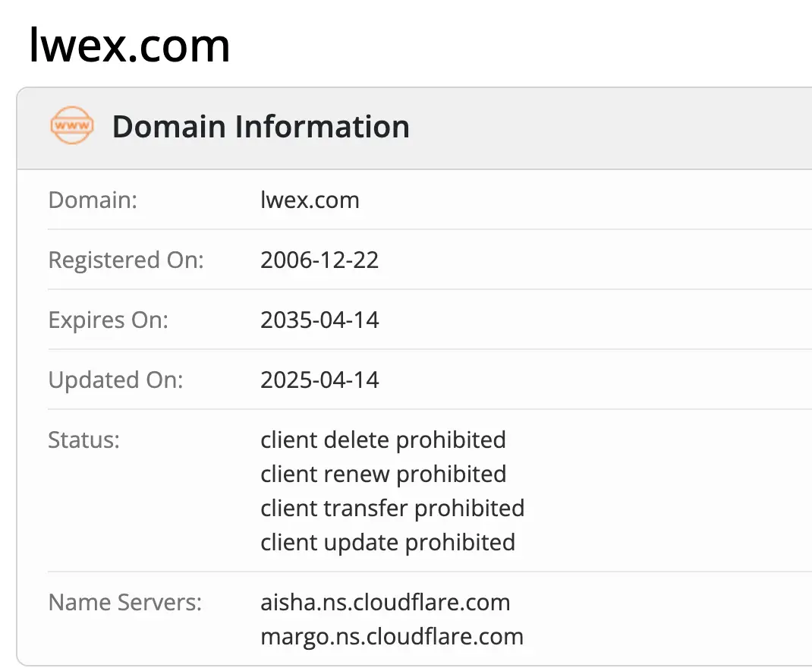Click the Status: label
The height and width of the screenshot is (668, 812).
click(84, 440)
